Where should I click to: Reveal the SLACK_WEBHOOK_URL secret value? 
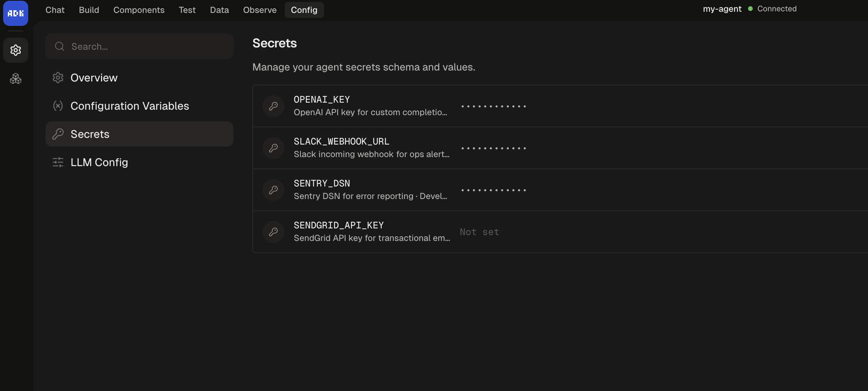click(494, 148)
